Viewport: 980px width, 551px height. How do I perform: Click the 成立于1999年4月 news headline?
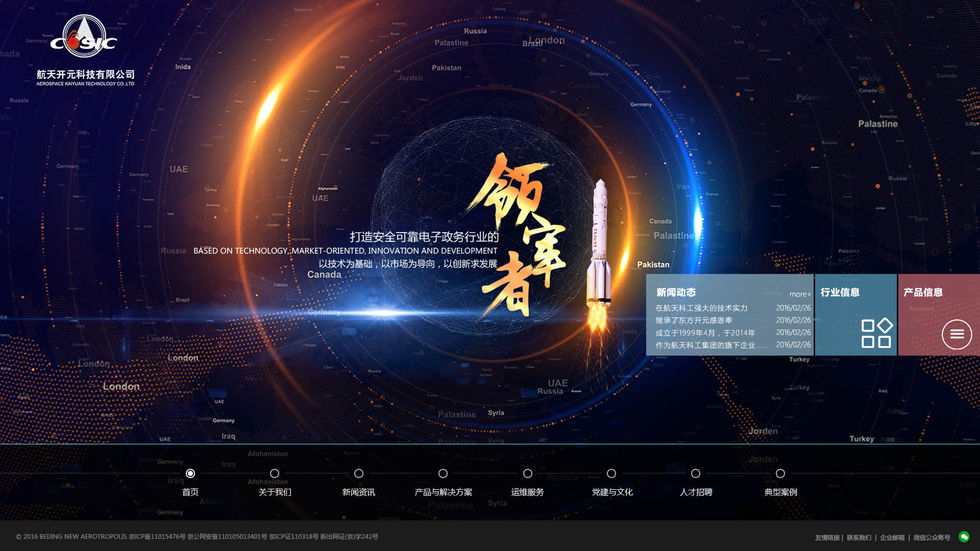[706, 332]
